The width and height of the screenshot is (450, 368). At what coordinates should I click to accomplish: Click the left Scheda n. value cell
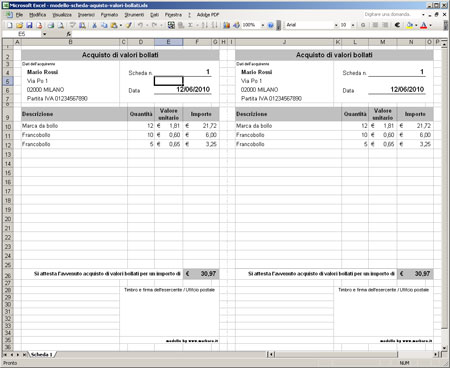pos(183,72)
